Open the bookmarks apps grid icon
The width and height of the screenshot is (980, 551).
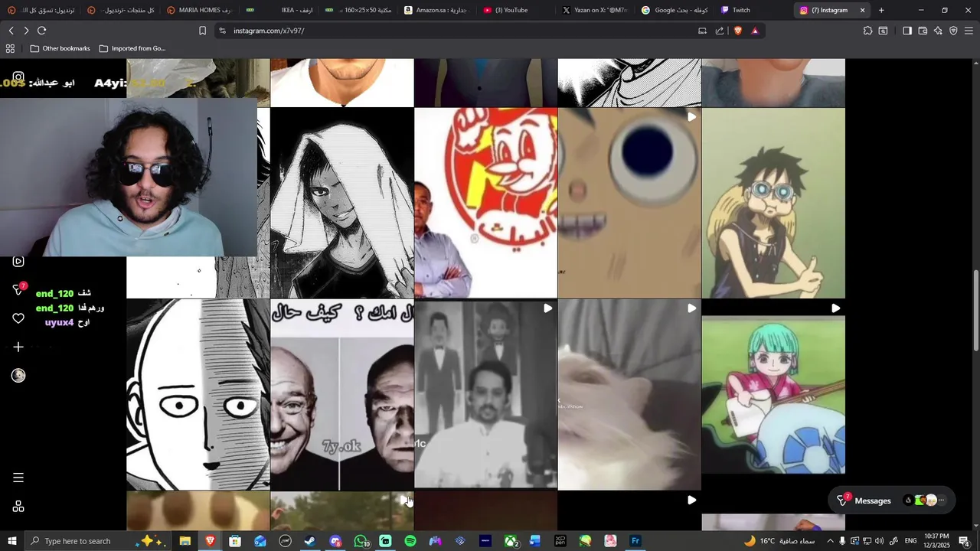[x=10, y=48]
